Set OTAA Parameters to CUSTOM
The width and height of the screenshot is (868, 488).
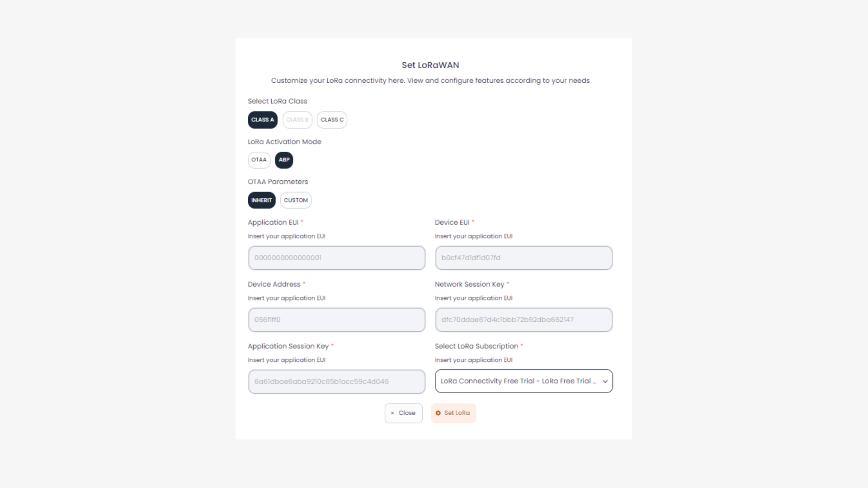(296, 200)
